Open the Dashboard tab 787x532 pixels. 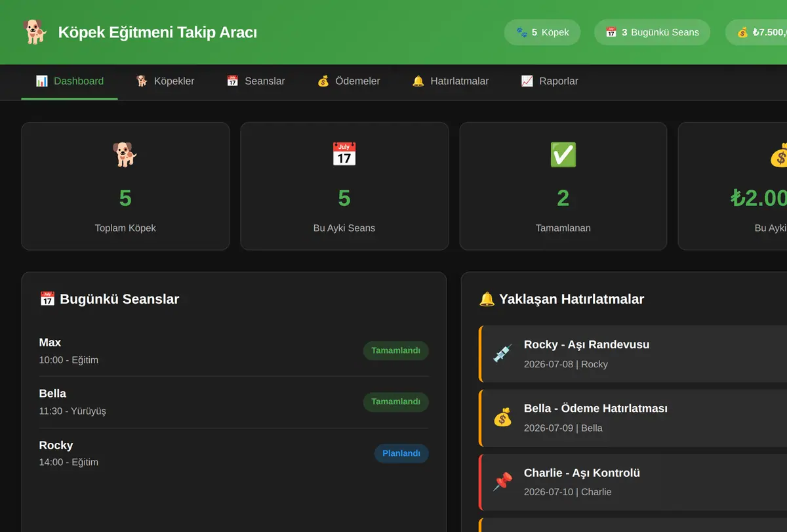tap(70, 81)
